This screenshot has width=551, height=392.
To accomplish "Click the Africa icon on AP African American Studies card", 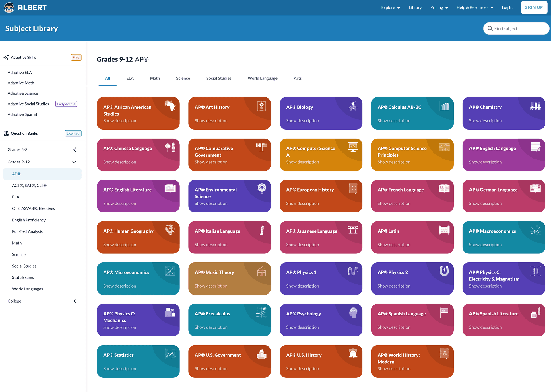I will click(x=170, y=106).
